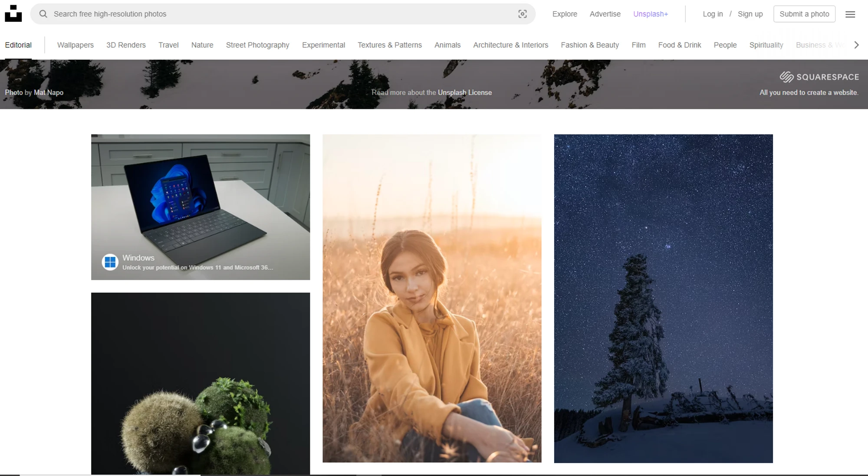Click 'All you need to create a website' text
The width and height of the screenshot is (868, 476).
(x=809, y=92)
